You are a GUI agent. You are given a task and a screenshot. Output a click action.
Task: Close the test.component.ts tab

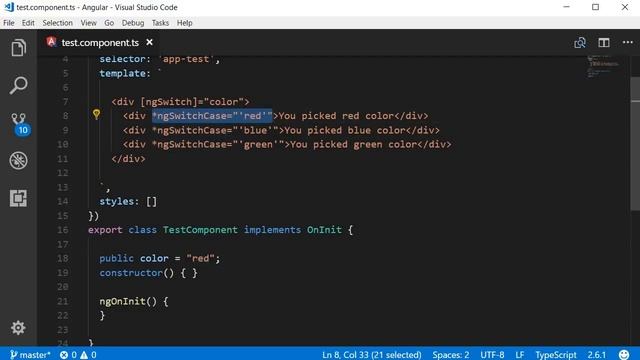pos(149,42)
